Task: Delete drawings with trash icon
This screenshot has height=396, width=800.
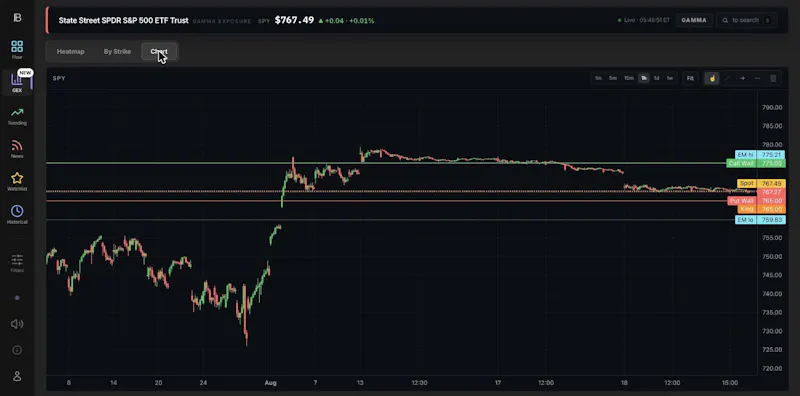Action: coord(773,78)
